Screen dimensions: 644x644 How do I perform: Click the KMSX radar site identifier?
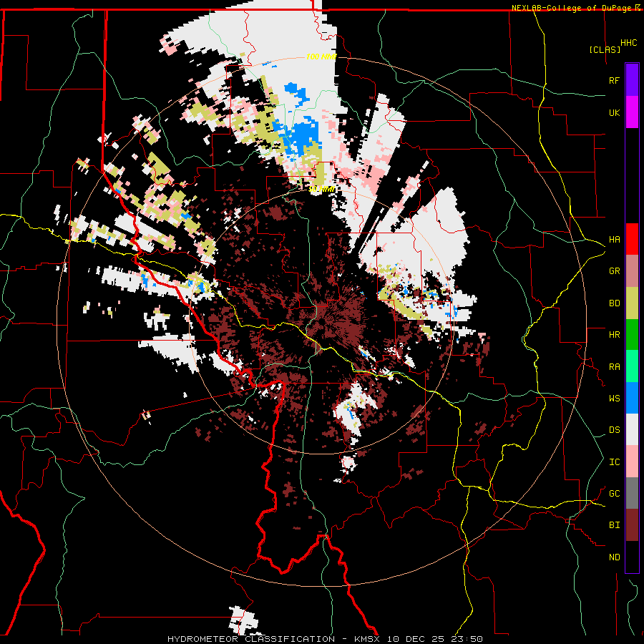(369, 639)
